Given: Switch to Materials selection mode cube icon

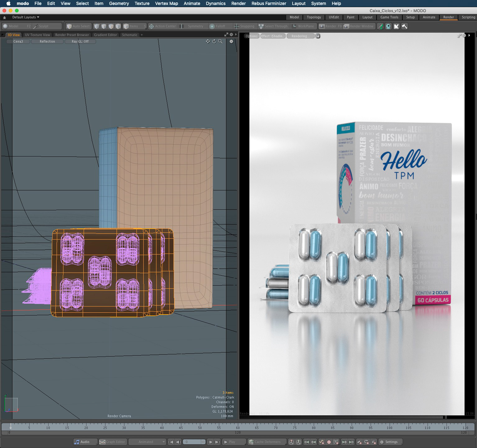Looking at the screenshot, I should [x=118, y=26].
